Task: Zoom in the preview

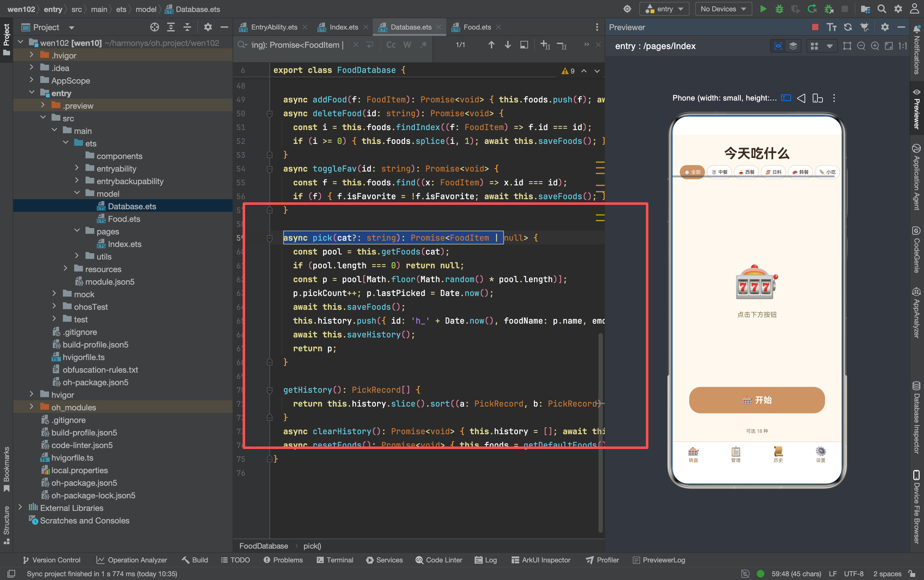Action: pyautogui.click(x=874, y=46)
